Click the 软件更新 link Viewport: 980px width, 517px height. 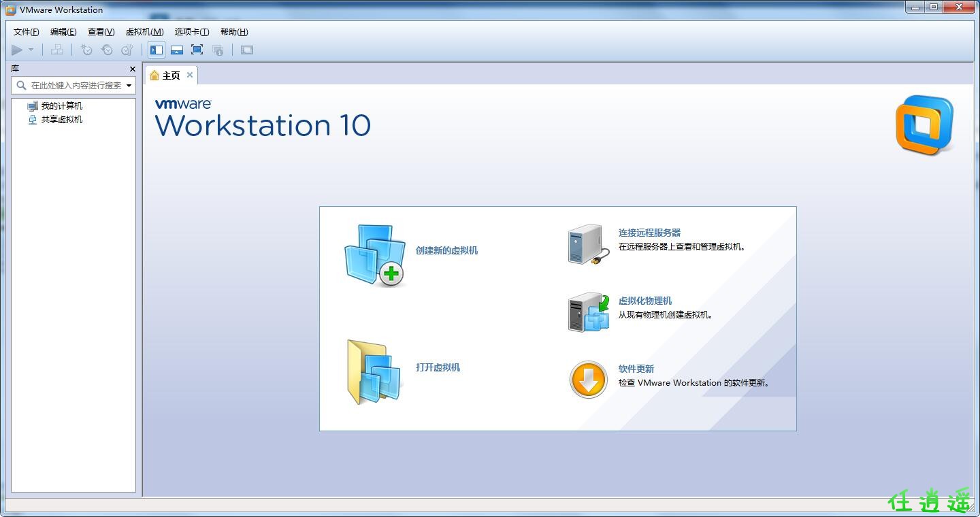tap(636, 369)
